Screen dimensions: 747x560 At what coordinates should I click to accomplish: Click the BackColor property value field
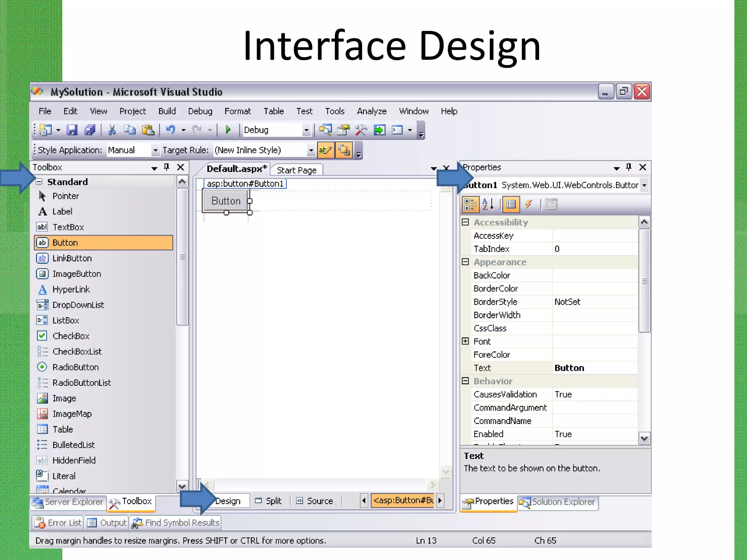[x=595, y=275]
